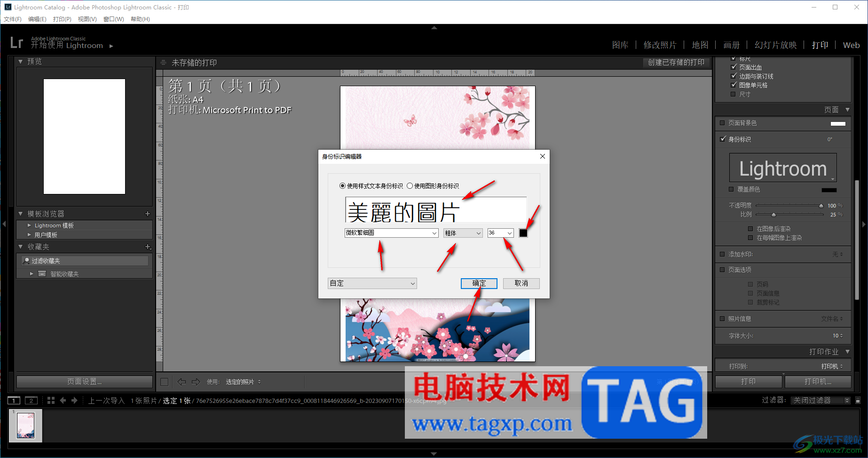
Task: Open the font family dropdown 微软繁细圆
Action: click(x=391, y=233)
